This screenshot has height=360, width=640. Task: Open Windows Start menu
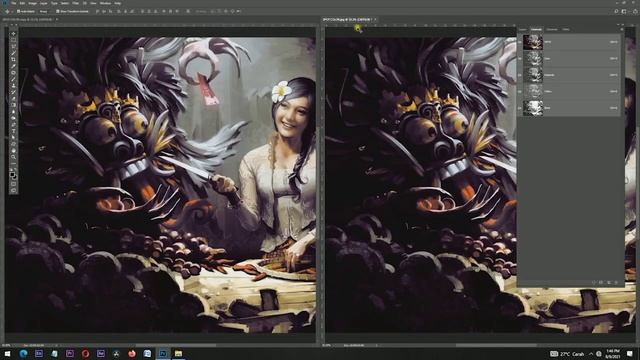pyautogui.click(x=7, y=353)
